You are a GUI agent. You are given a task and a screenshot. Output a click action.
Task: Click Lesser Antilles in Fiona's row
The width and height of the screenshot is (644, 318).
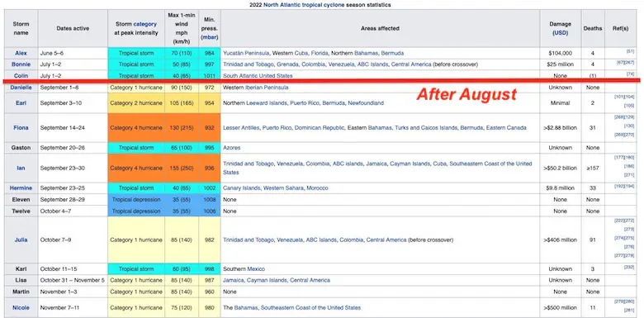pos(241,128)
